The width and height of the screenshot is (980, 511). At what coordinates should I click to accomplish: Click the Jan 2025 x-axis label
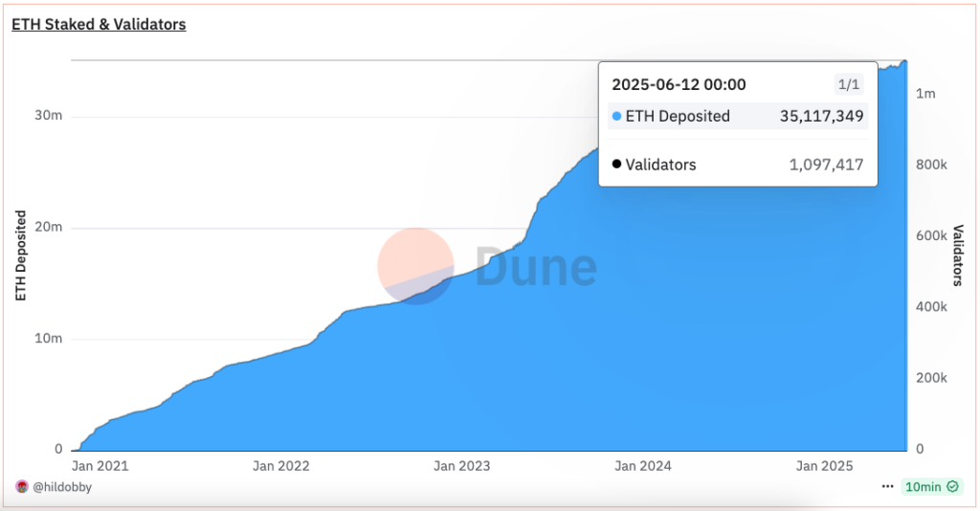824,466
